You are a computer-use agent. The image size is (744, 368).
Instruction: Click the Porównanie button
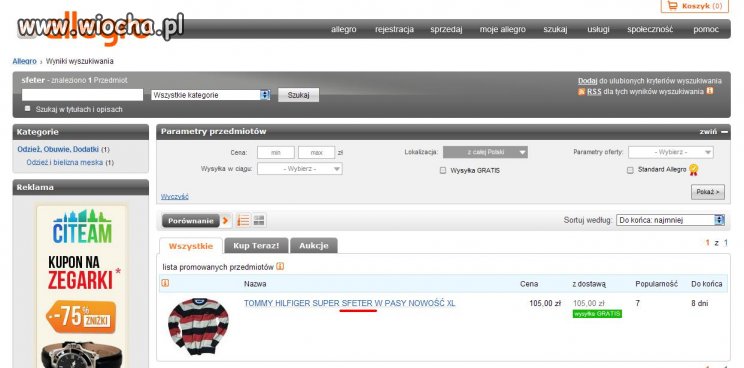click(191, 221)
